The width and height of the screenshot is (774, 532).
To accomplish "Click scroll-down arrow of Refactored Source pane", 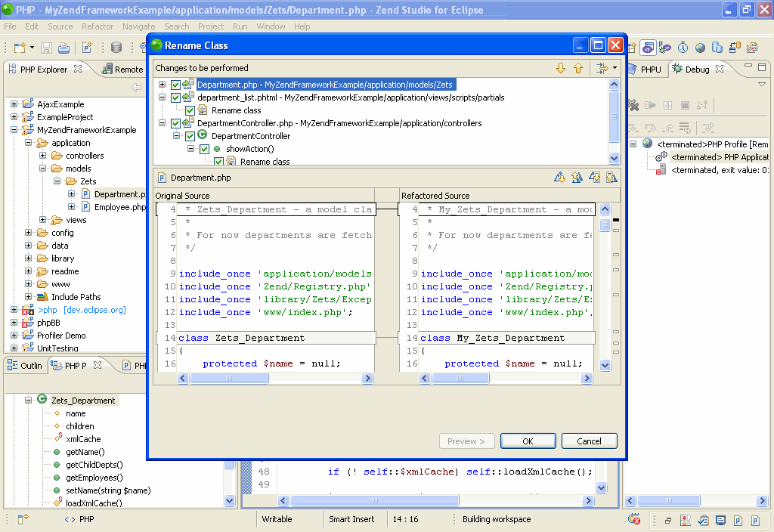I will pos(605,365).
